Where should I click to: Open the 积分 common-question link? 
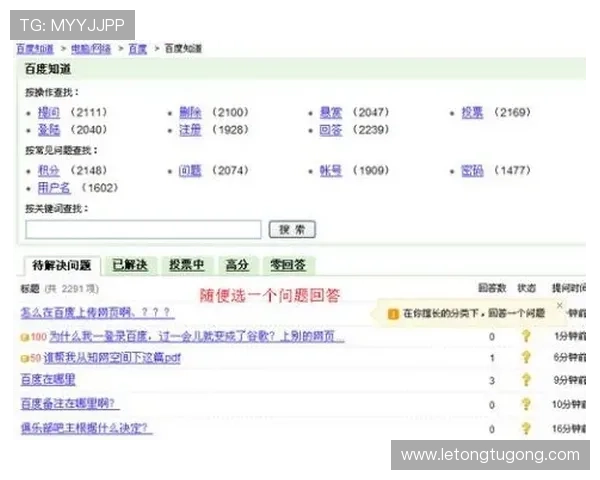49,170
